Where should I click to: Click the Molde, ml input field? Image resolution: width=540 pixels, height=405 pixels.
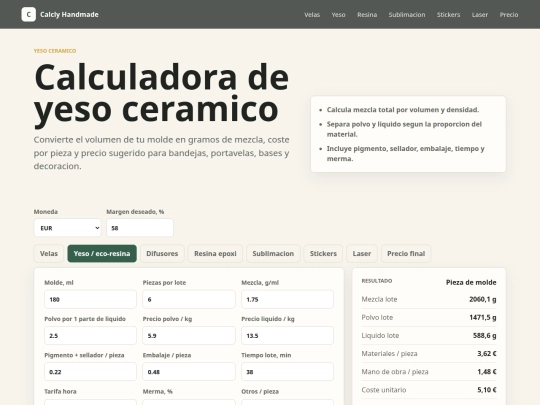[x=91, y=299]
